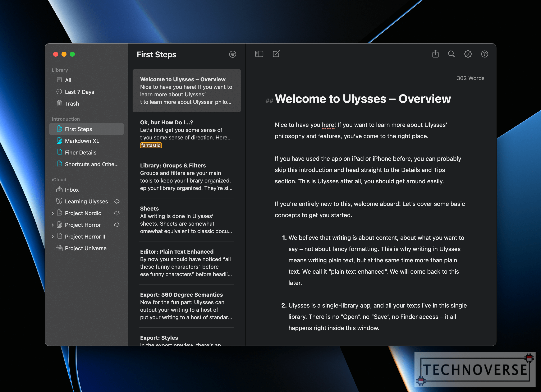Toggle the sidebar panel icon

pos(259,54)
